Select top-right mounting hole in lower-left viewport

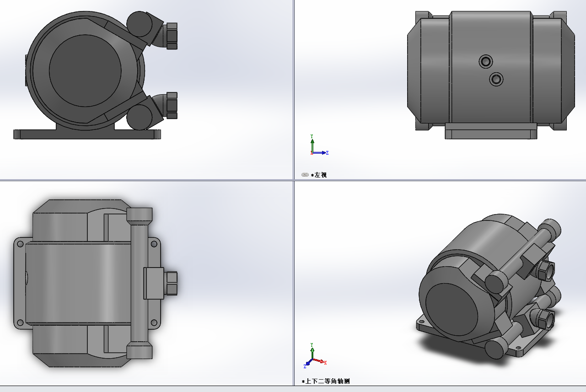154,244
